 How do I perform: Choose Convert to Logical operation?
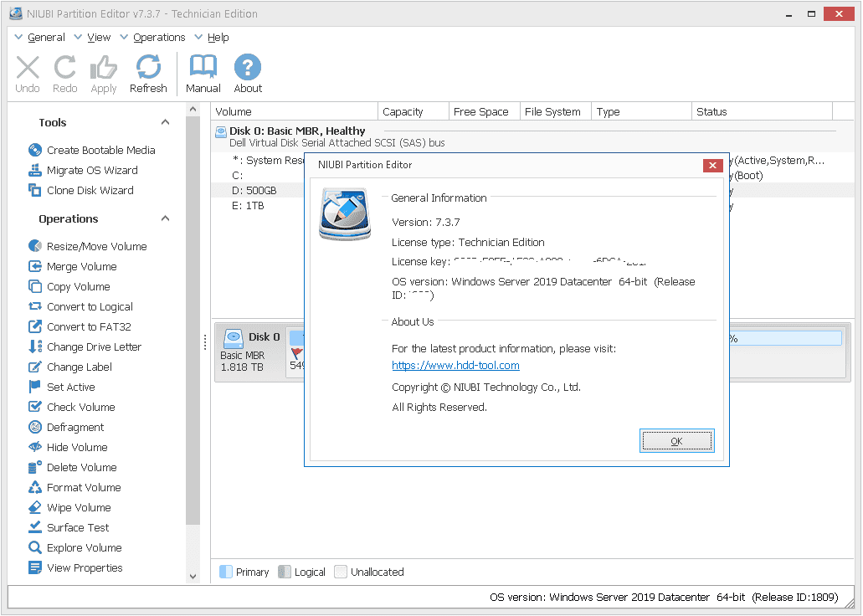click(81, 306)
